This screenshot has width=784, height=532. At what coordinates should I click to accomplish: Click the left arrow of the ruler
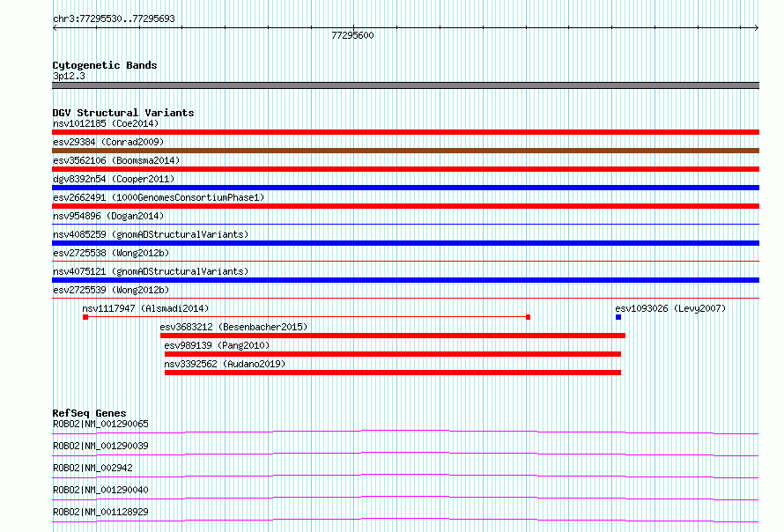(x=55, y=28)
